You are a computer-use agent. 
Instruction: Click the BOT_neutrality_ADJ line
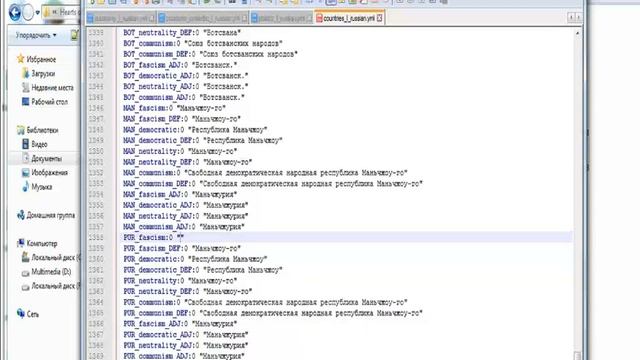pyautogui.click(x=186, y=87)
